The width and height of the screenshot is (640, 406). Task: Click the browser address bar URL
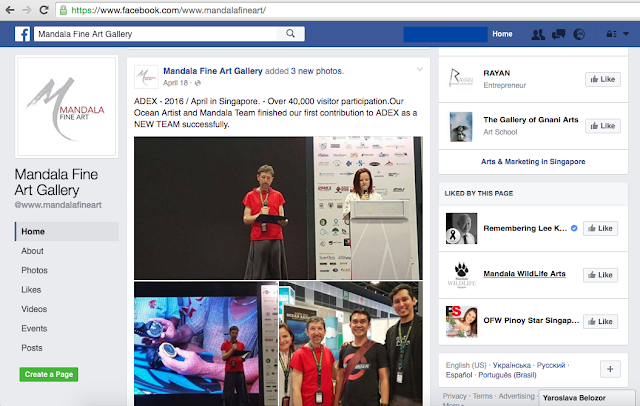tap(168, 10)
